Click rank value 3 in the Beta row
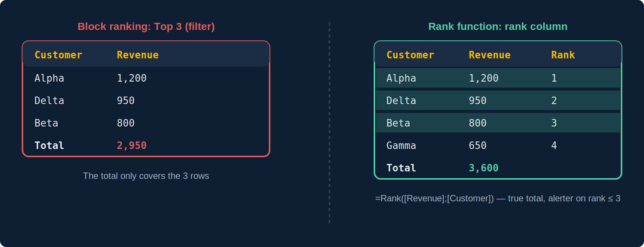Viewport: 644px width, 247px height. click(x=554, y=123)
